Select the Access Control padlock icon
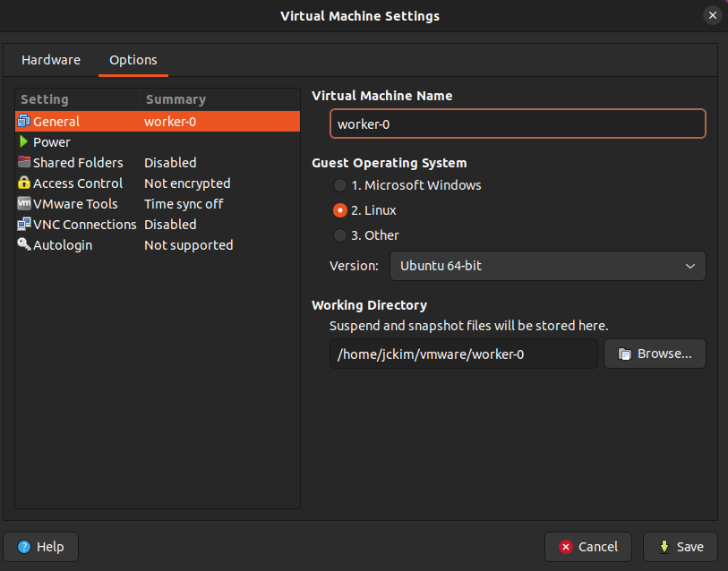Viewport: 728px width, 571px height. 23,183
